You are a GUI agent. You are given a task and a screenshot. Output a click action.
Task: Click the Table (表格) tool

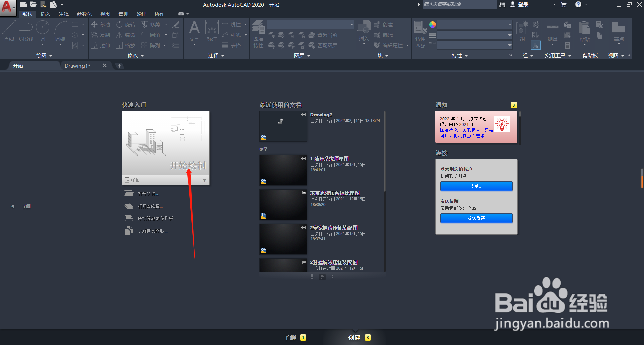click(x=231, y=46)
